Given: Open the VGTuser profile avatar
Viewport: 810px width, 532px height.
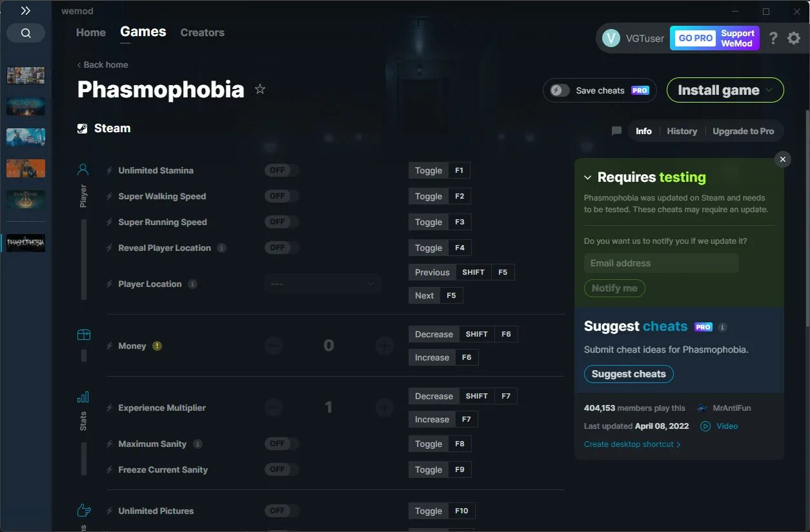Looking at the screenshot, I should pos(611,38).
